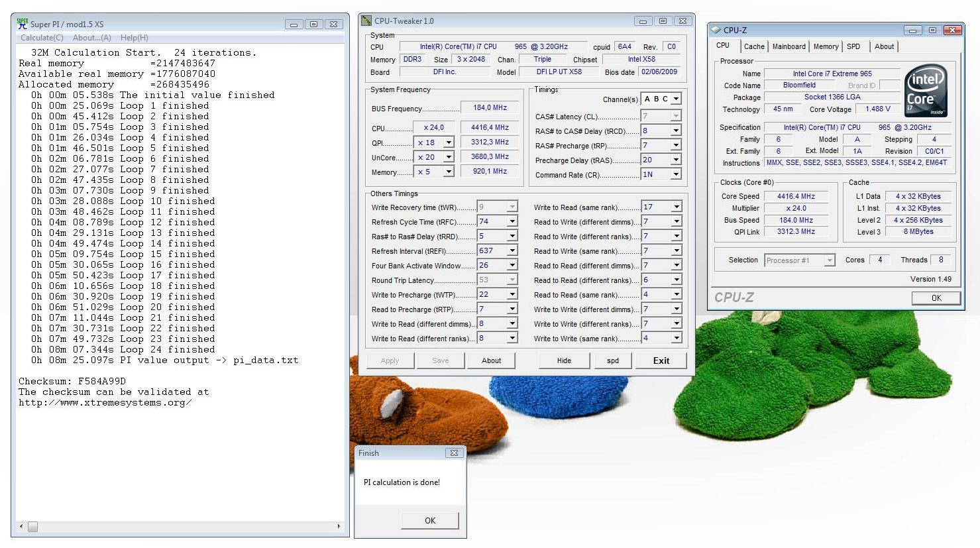The height and width of the screenshot is (548, 980).
Task: Click the Core Speed 4416.4 MHz field in CPU-Z
Action: (x=796, y=197)
